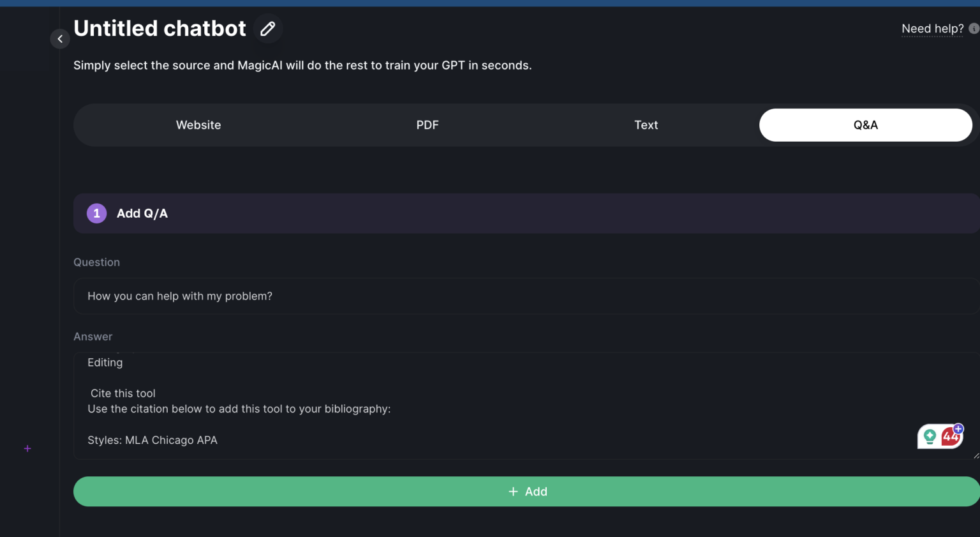Go back using the left chevron button

click(60, 39)
